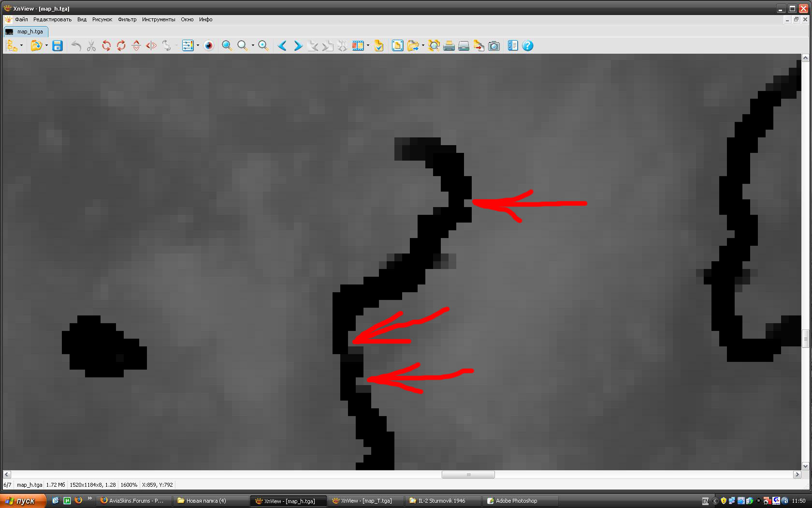Switch to AviaSkins.Forums taskbar window
This screenshot has height=508, width=812.
(x=133, y=501)
